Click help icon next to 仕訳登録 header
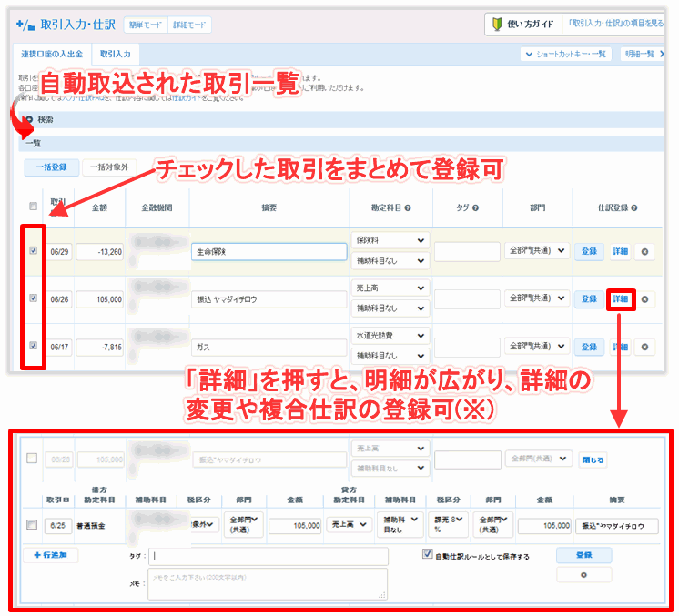The height and width of the screenshot is (616, 679). [634, 208]
